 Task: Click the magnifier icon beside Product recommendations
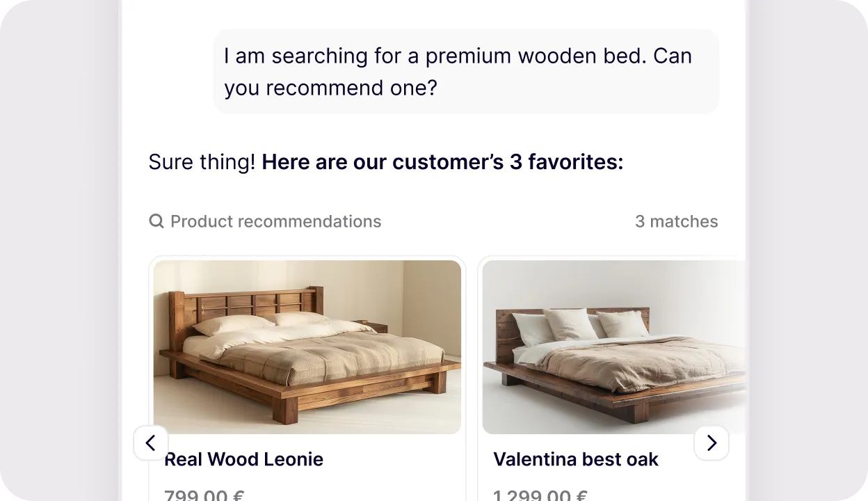click(156, 221)
